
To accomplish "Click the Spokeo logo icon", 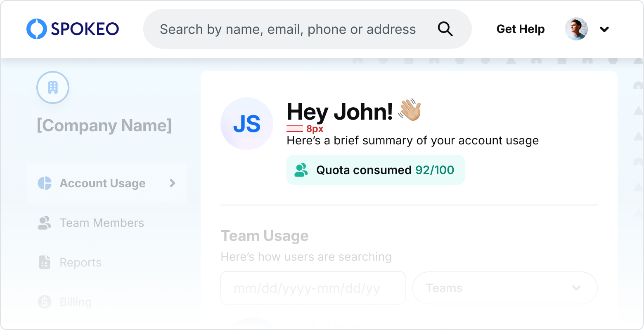I will 37,29.
